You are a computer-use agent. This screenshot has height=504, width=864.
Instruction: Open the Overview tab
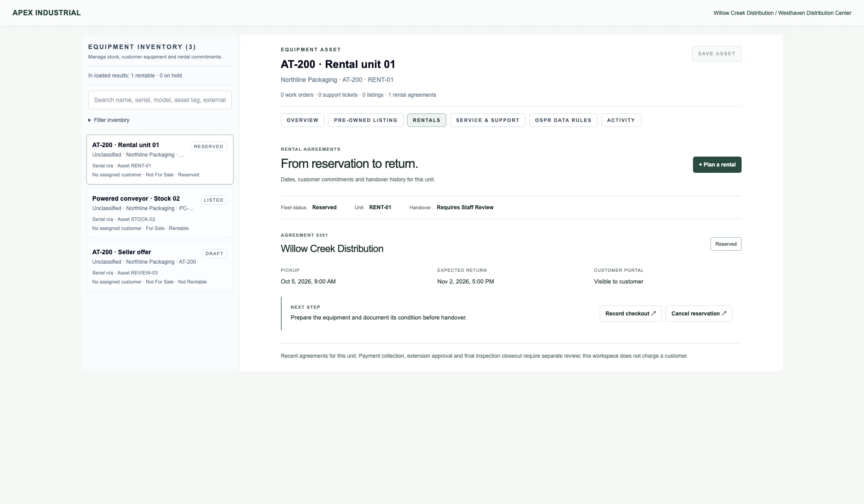click(x=302, y=120)
